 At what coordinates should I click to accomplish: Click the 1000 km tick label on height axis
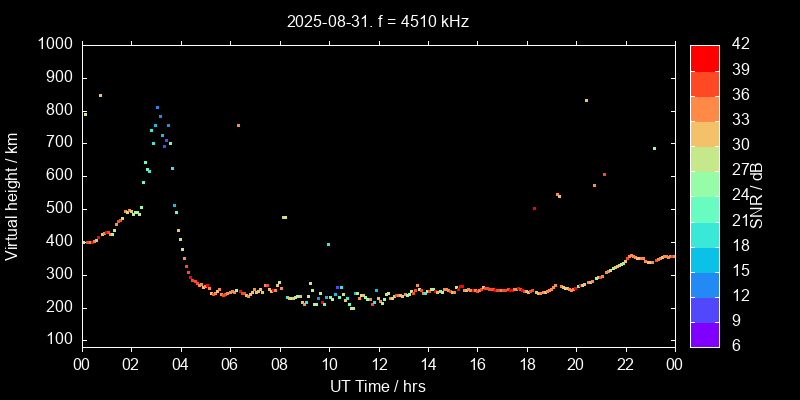point(54,45)
